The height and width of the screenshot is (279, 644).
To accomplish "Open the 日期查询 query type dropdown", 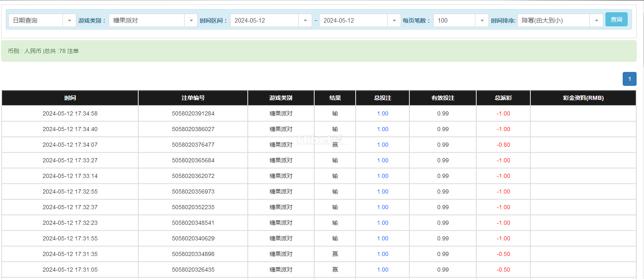I will pyautogui.click(x=42, y=21).
